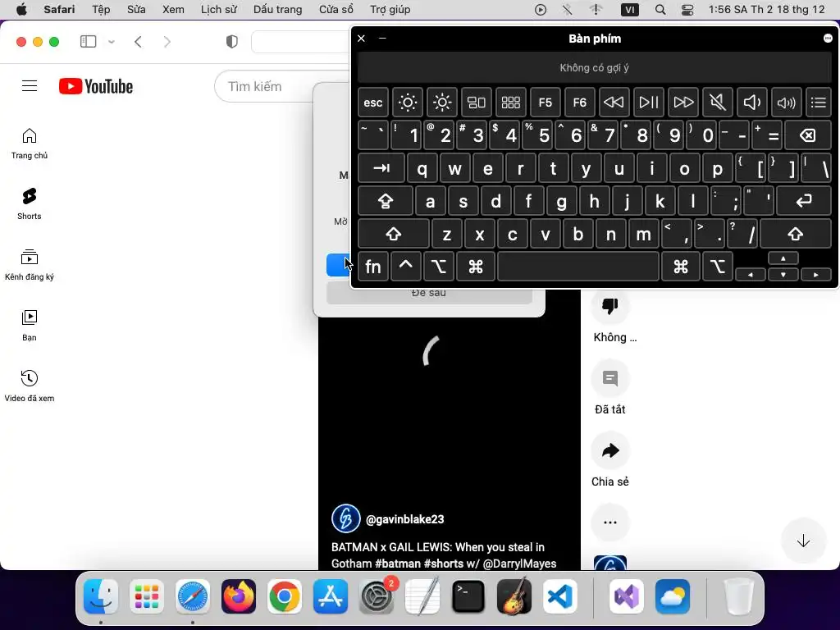Image resolution: width=840 pixels, height=630 pixels.
Task: Open Chrome from the Dock
Action: [x=285, y=596]
